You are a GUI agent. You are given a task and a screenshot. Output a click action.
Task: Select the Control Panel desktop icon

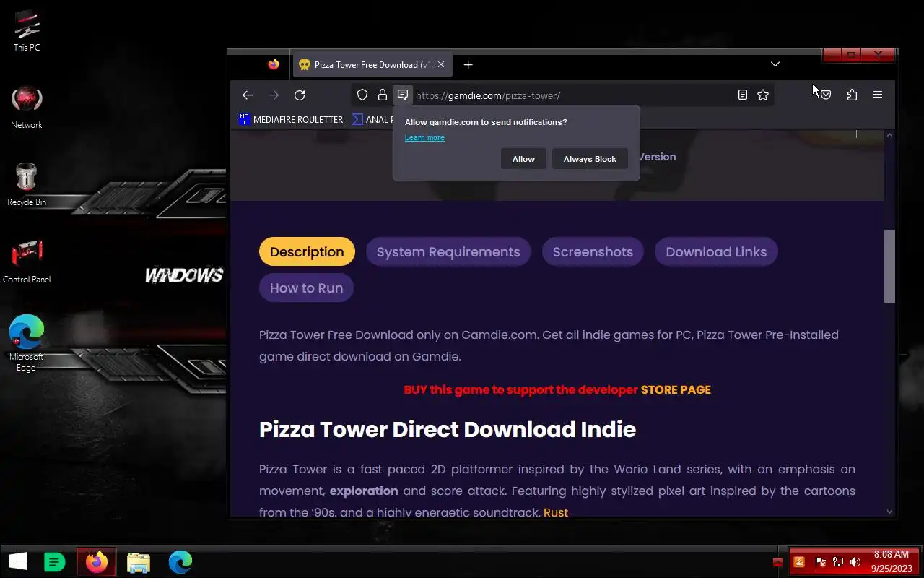pos(27,262)
